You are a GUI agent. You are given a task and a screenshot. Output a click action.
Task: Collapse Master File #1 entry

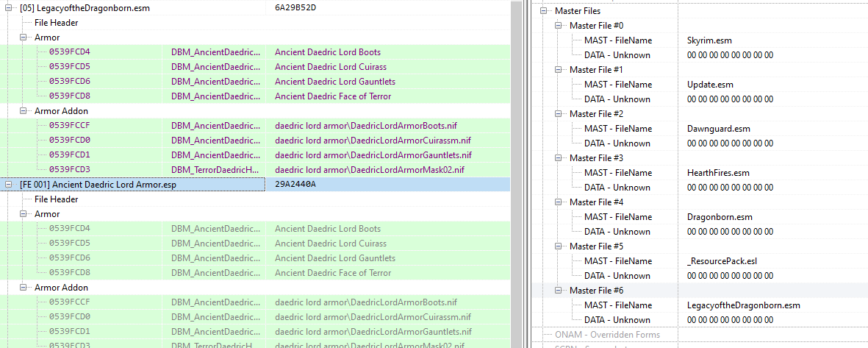[558, 70]
